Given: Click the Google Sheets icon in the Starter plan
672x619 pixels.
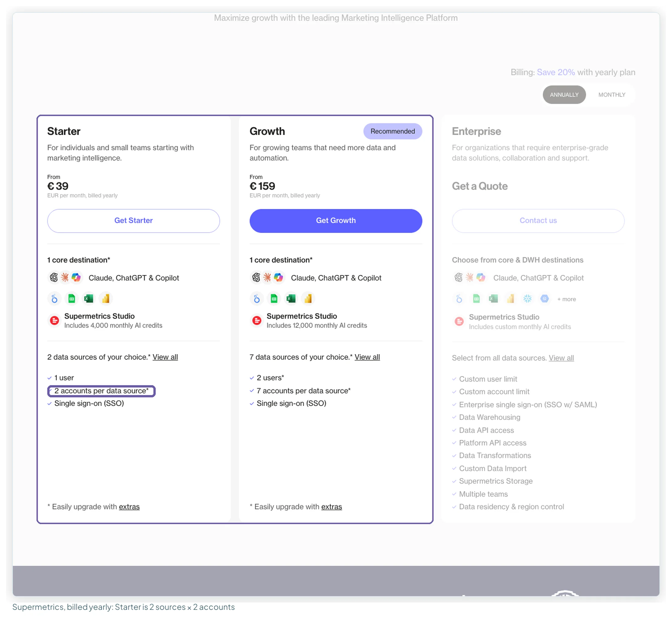Looking at the screenshot, I should pyautogui.click(x=72, y=299).
